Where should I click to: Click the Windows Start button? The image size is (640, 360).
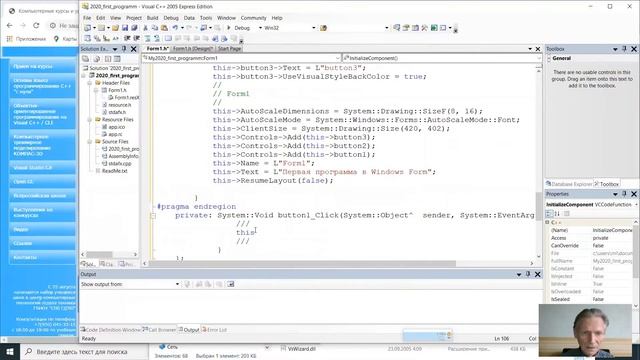pyautogui.click(x=10, y=352)
